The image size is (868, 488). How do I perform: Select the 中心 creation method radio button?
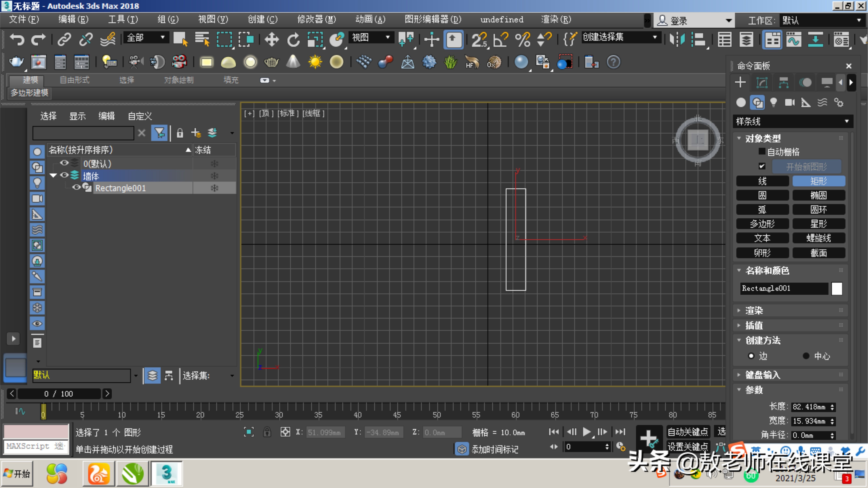tap(806, 356)
